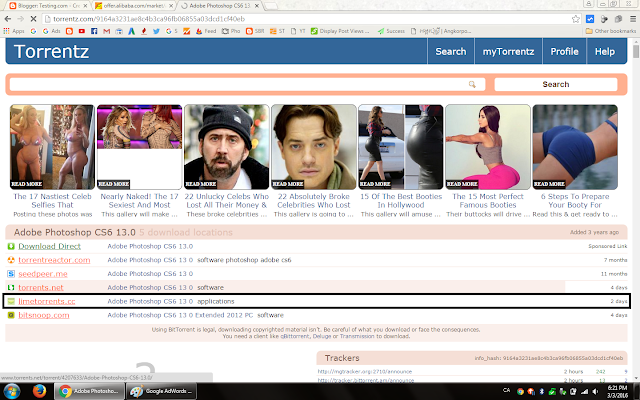Click the page vertical scrollbar thumb

click(636, 51)
